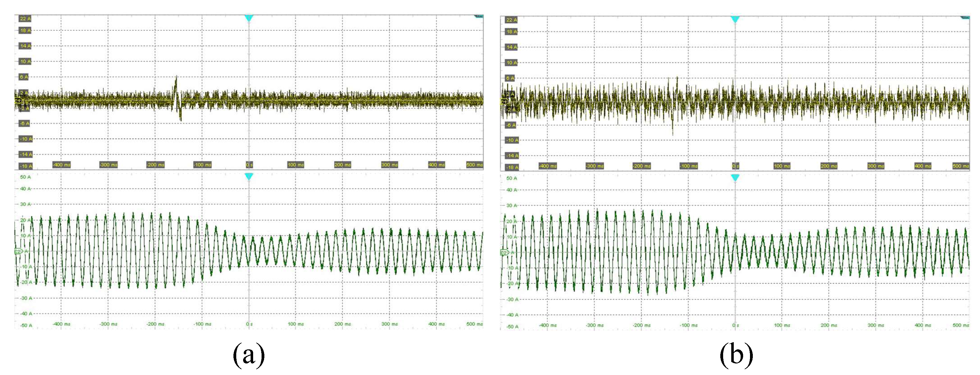Screen dimensions: 980x375
Task: Click the -18 A label in panel (b) yellow plot
Action: click(x=512, y=167)
